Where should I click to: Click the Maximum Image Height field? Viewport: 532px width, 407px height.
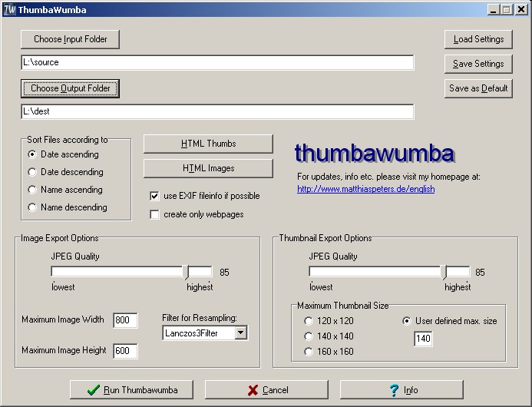tap(125, 351)
